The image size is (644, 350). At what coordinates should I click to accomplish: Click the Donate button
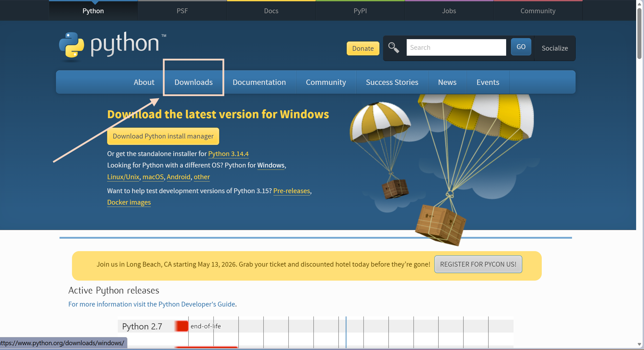pos(363,48)
